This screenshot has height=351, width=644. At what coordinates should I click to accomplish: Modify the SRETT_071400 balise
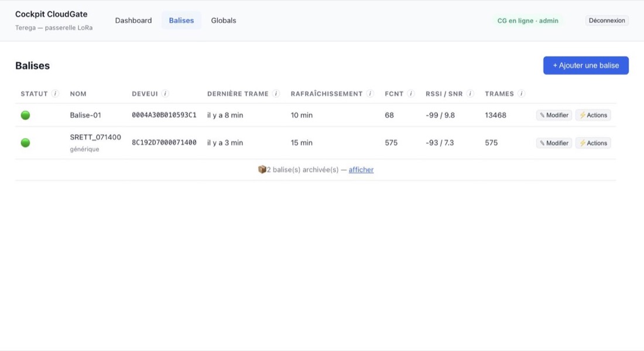tap(554, 143)
